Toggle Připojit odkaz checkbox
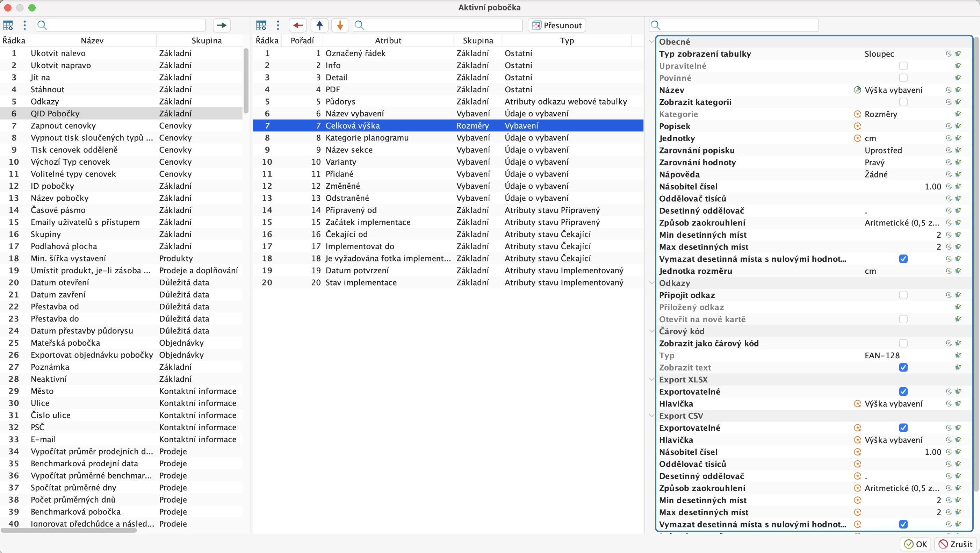 click(x=903, y=295)
